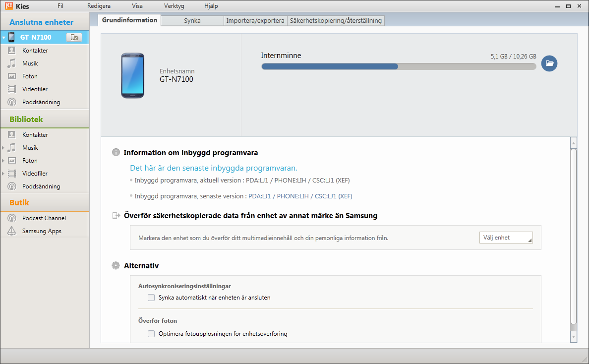Enable Synka automatiskt när enheten är ansluten

pyautogui.click(x=151, y=298)
